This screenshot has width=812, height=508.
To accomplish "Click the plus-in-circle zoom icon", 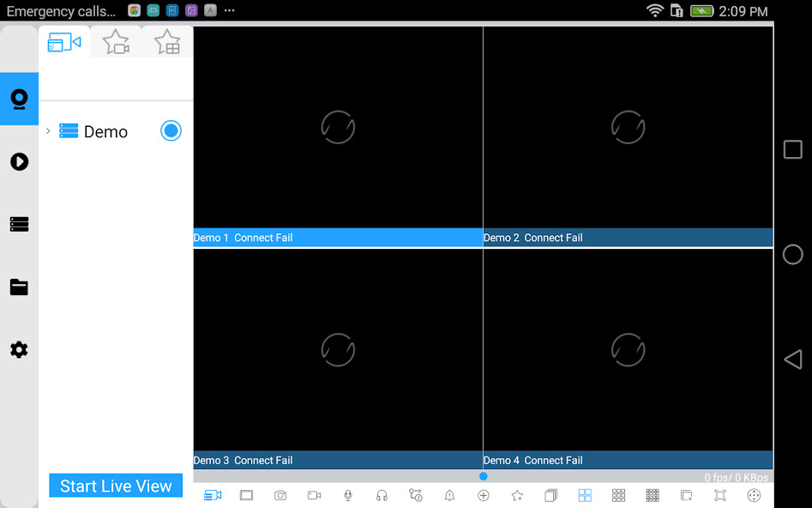I will (x=483, y=496).
